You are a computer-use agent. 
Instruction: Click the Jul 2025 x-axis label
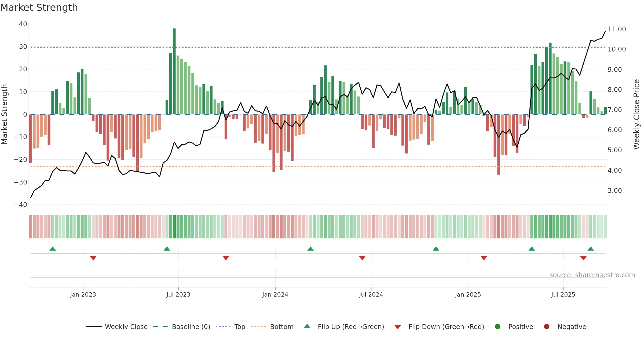[563, 294]
